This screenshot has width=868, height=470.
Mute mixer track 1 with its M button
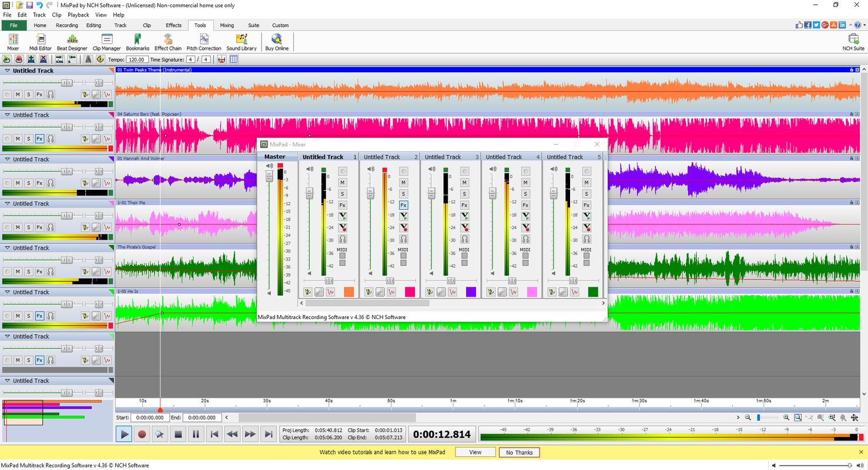pyautogui.click(x=343, y=183)
